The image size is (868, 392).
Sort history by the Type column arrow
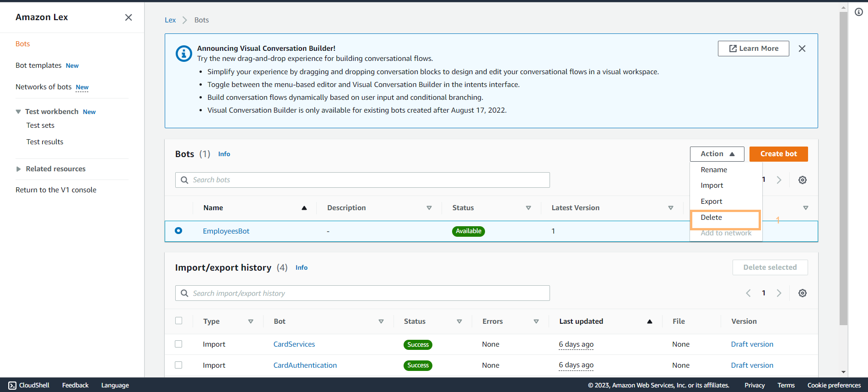(x=251, y=321)
